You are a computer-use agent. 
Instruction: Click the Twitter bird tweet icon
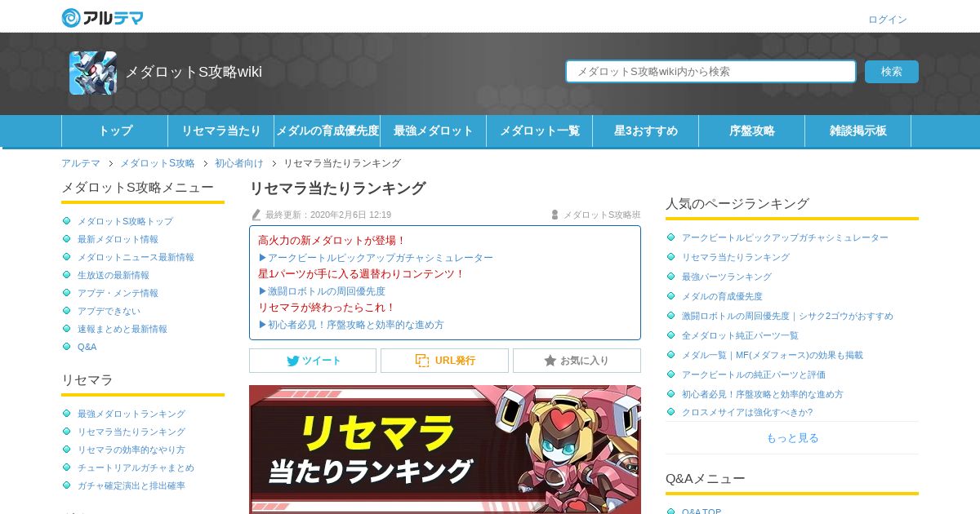pyautogui.click(x=292, y=361)
